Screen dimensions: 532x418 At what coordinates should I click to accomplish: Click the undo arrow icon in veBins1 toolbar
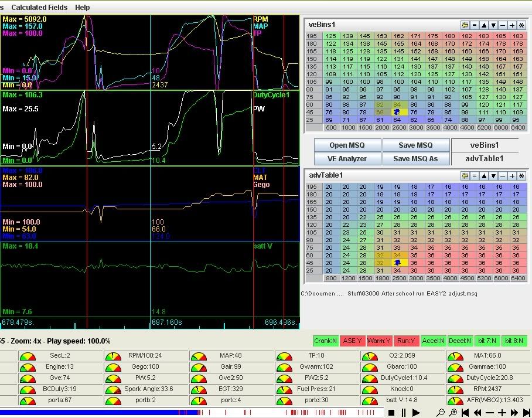point(465,25)
